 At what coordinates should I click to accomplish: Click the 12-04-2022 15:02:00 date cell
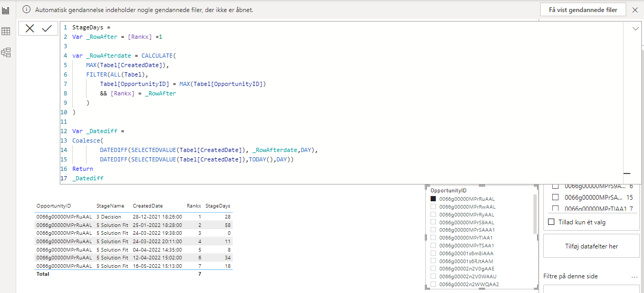tap(157, 257)
